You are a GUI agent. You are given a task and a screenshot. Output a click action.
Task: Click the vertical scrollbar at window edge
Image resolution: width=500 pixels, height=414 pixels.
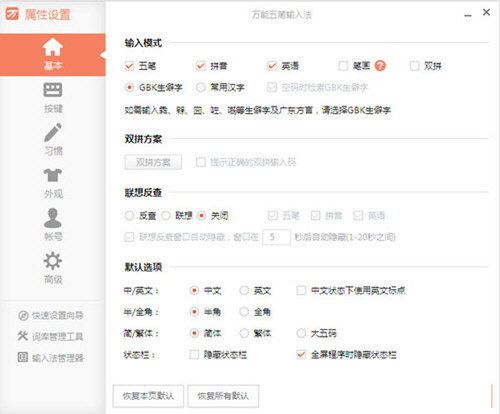pyautogui.click(x=492, y=396)
